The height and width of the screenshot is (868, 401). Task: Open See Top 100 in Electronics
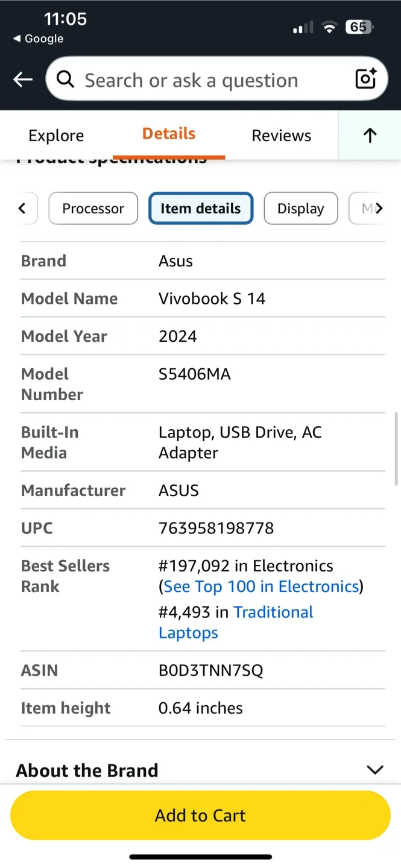[x=260, y=586]
